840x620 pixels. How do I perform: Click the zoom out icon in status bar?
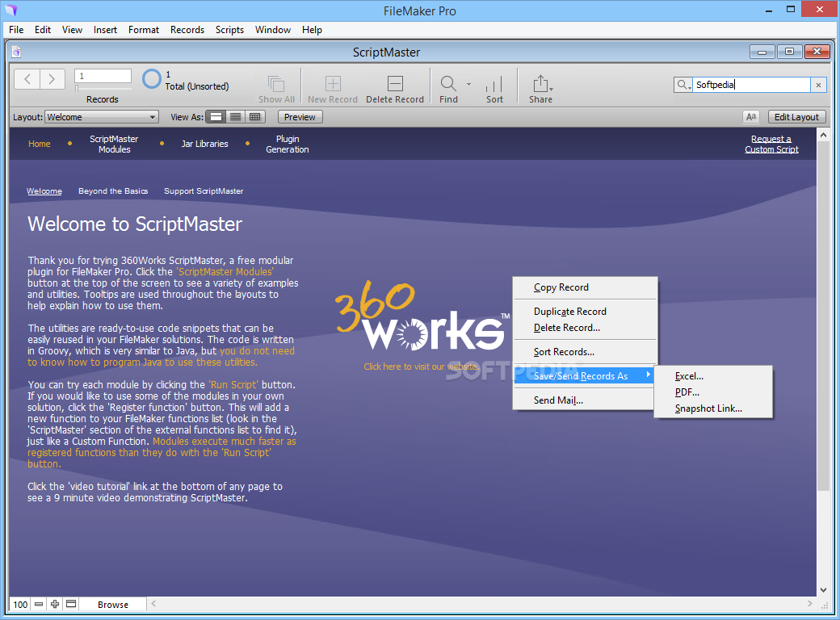point(39,604)
